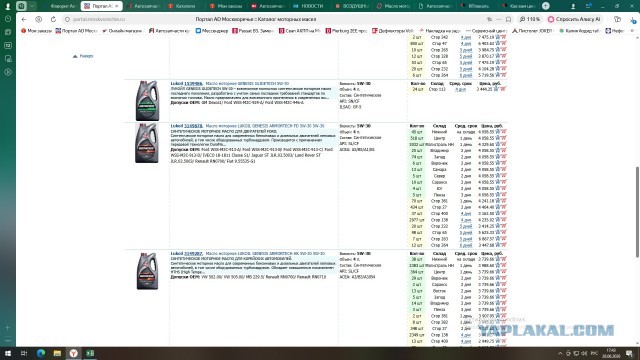Viewport: 640px width, 360px height.
Task: Click red cart for ARMORTECH FD Пенза row
Action: point(503,195)
